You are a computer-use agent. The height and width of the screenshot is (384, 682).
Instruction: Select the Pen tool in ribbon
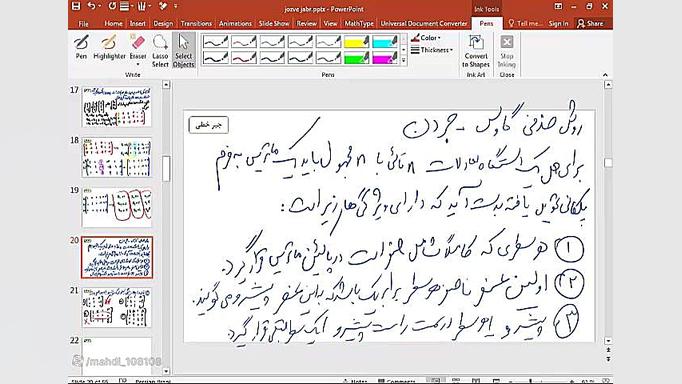click(81, 47)
